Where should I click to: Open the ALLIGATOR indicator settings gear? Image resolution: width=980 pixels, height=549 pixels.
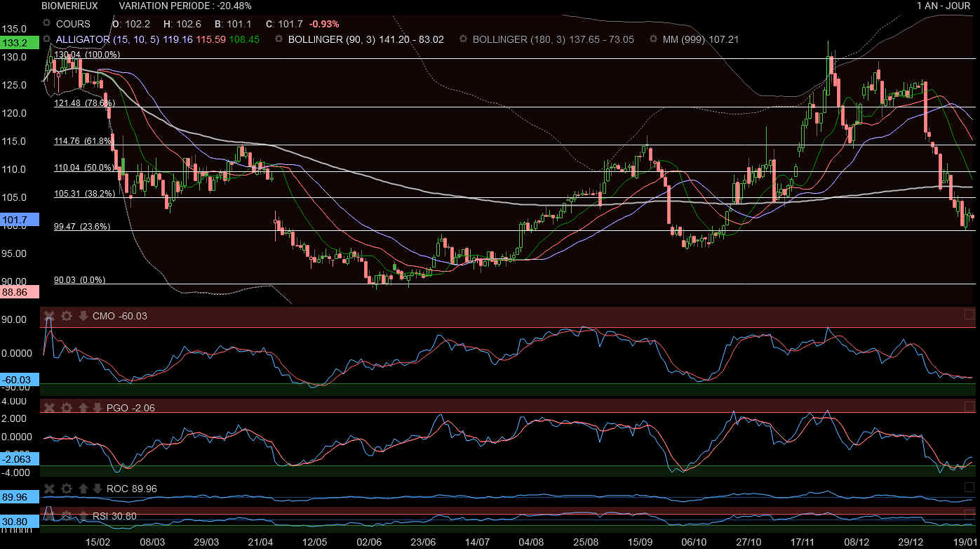coord(47,39)
